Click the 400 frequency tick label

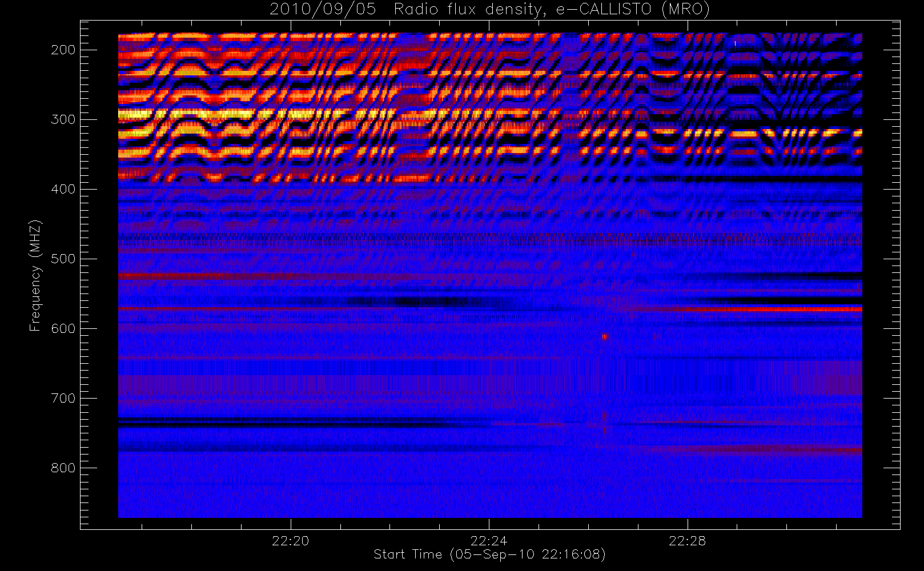[x=63, y=189]
